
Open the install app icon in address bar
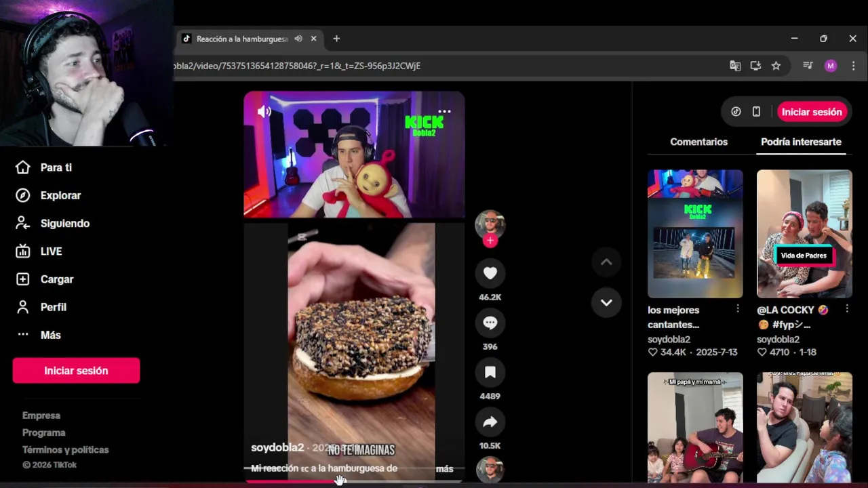pos(755,66)
